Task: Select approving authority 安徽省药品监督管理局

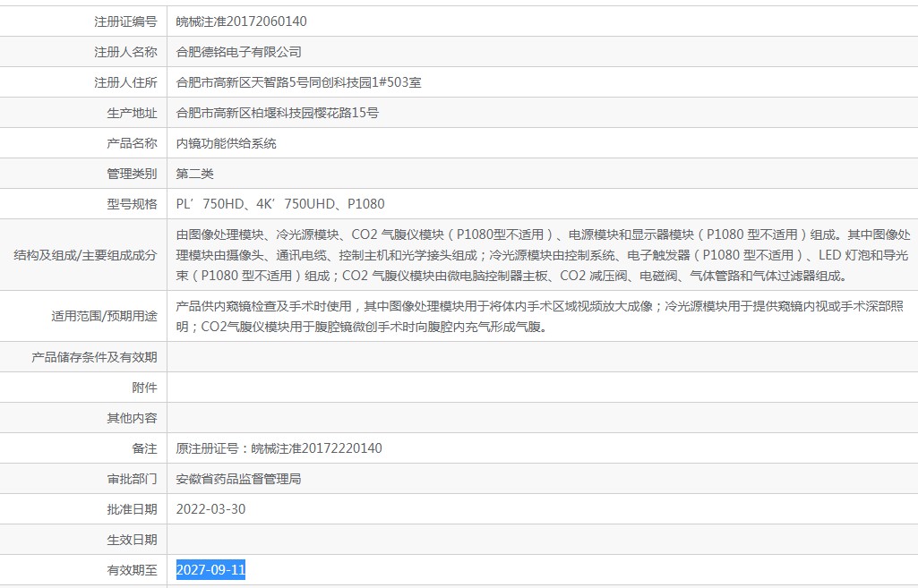Action: (239, 479)
